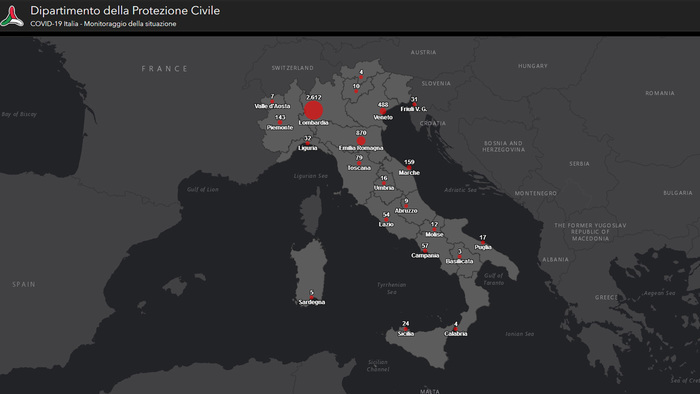Click the Puglia case marker dot
The height and width of the screenshot is (394, 700).
[x=483, y=243]
